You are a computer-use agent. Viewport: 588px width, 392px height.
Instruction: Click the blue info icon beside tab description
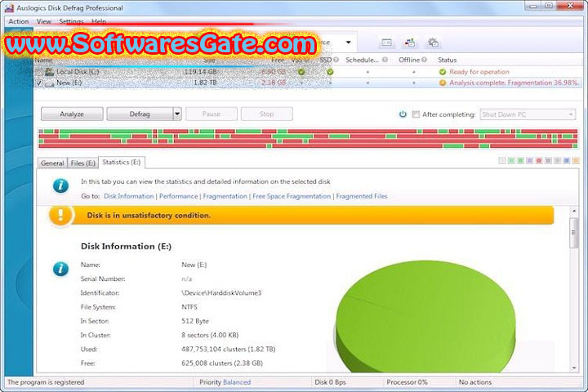pyautogui.click(x=60, y=185)
